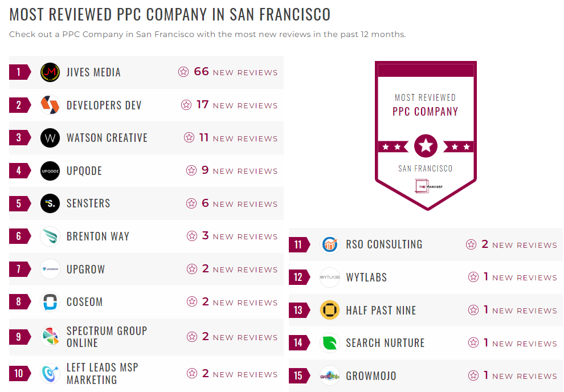
Task: Click the Most Reviewed PPC Company badge
Action: click(x=425, y=134)
